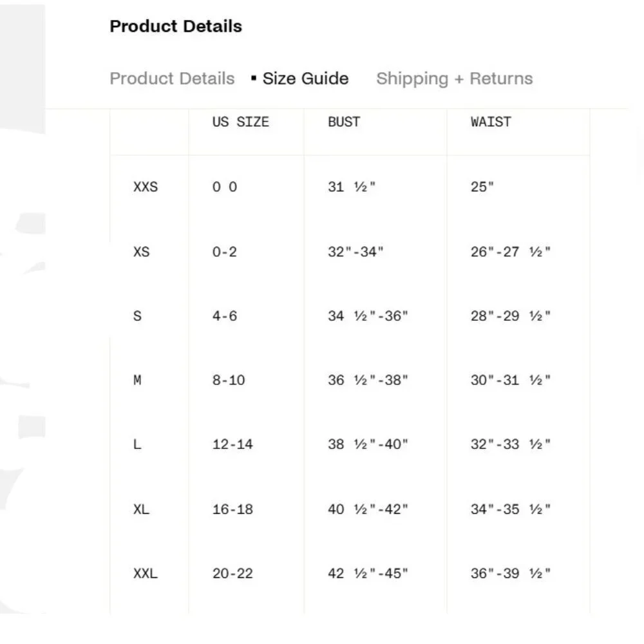644x644 pixels.
Task: Select the XXL size row label
Action: click(145, 573)
